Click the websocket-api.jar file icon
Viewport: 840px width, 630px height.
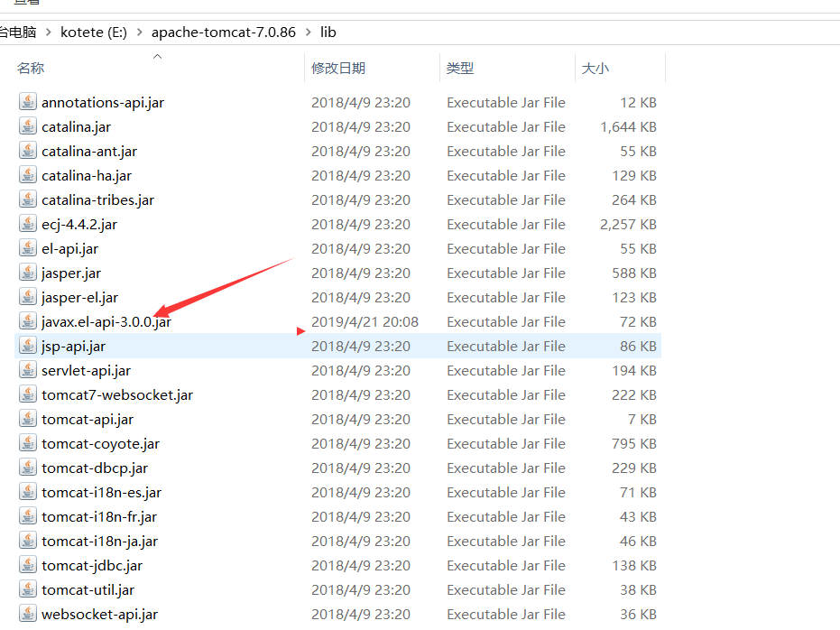click(x=28, y=614)
